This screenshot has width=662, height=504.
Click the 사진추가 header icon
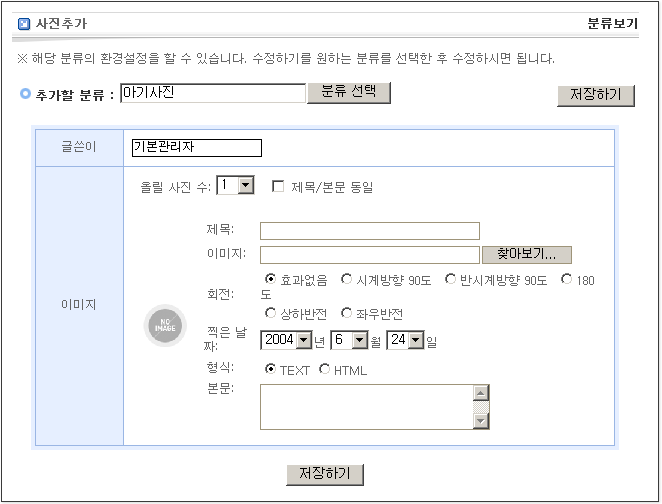click(24, 21)
